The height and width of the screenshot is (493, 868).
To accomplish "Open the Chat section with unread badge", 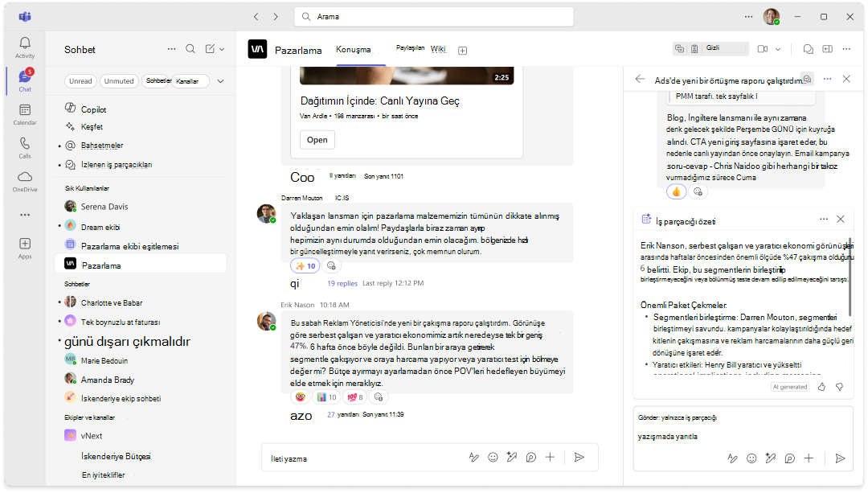I will pyautogui.click(x=25, y=80).
